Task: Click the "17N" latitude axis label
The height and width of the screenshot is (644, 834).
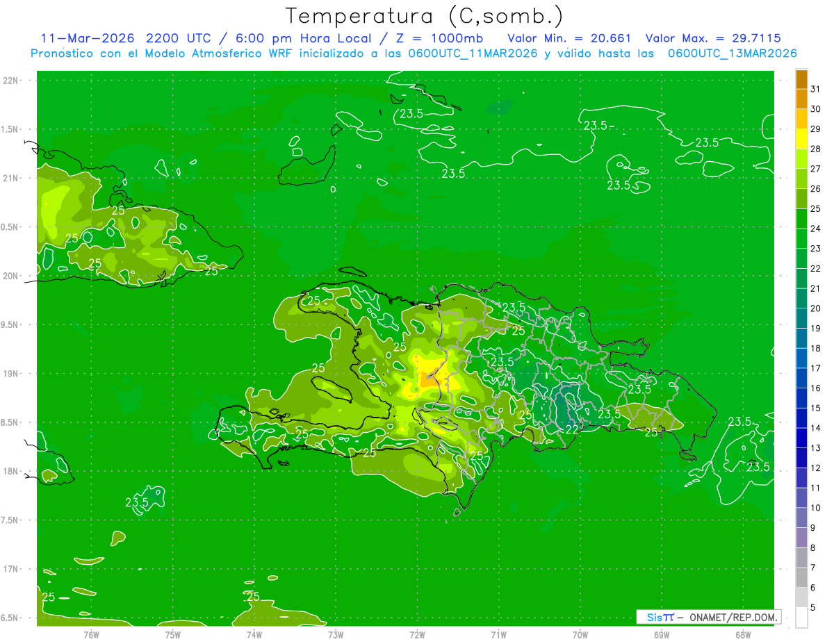Action: pyautogui.click(x=10, y=568)
